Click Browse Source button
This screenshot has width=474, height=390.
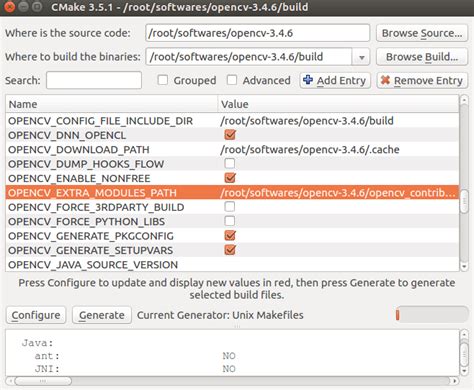422,33
